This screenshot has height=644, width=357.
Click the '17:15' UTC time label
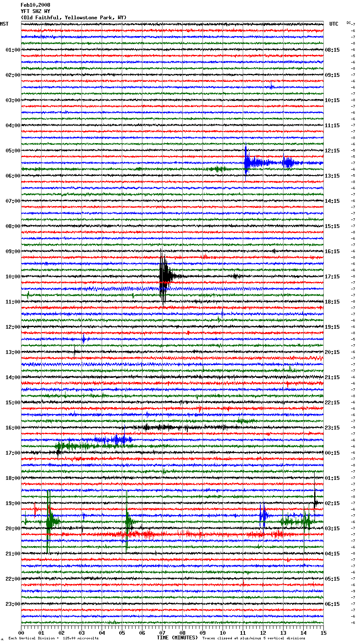pos(332,277)
